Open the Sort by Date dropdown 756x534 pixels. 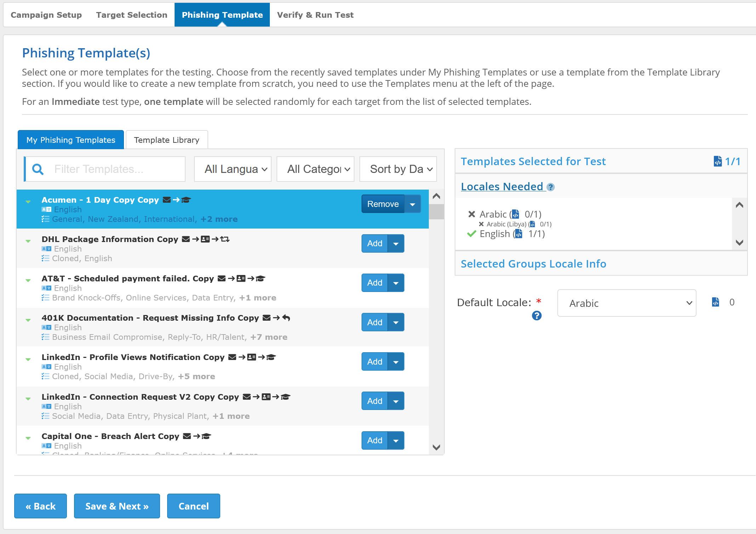(398, 169)
